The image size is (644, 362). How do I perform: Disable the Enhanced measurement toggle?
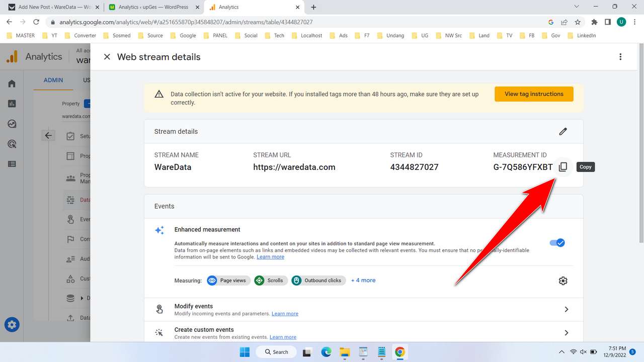(557, 242)
